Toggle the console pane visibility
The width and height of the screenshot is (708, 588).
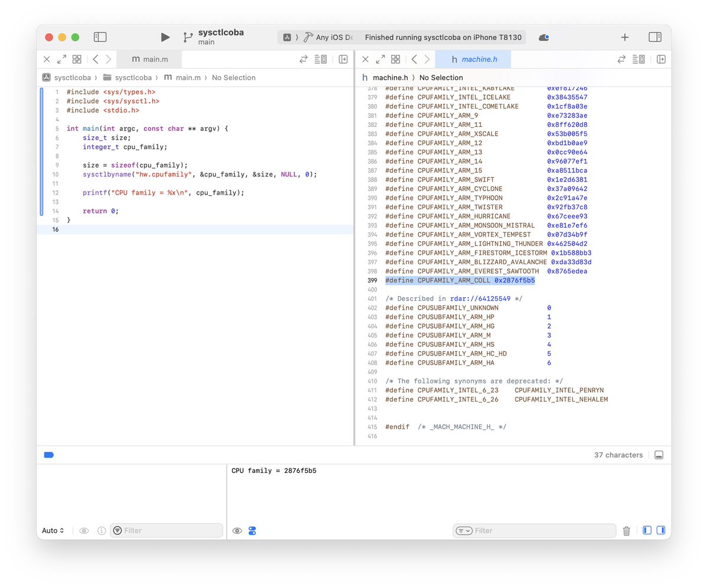tap(661, 530)
